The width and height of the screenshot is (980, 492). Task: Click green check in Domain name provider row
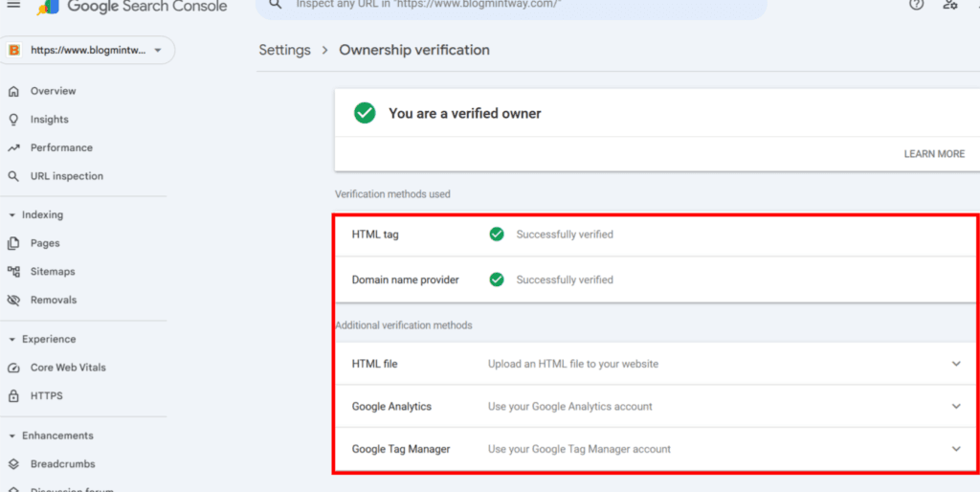point(497,280)
